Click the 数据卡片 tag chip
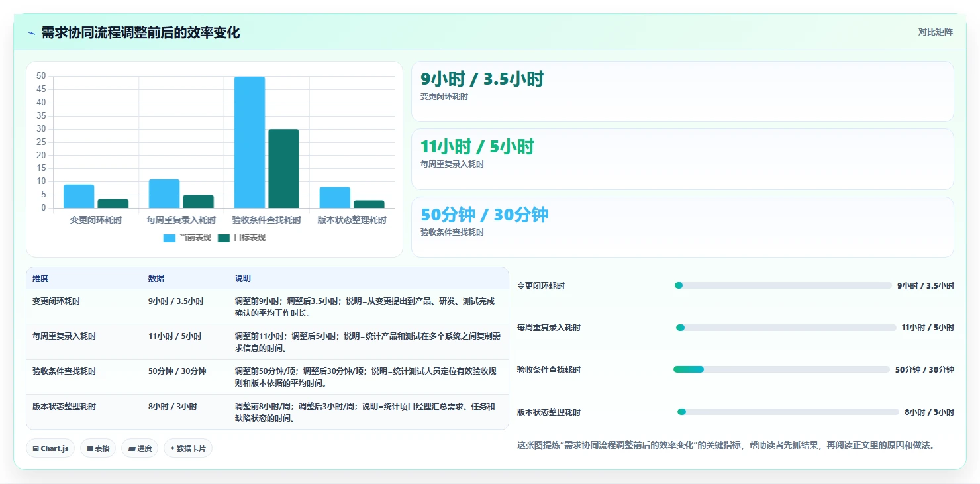Screen dimensions: 980x484 tap(188, 448)
